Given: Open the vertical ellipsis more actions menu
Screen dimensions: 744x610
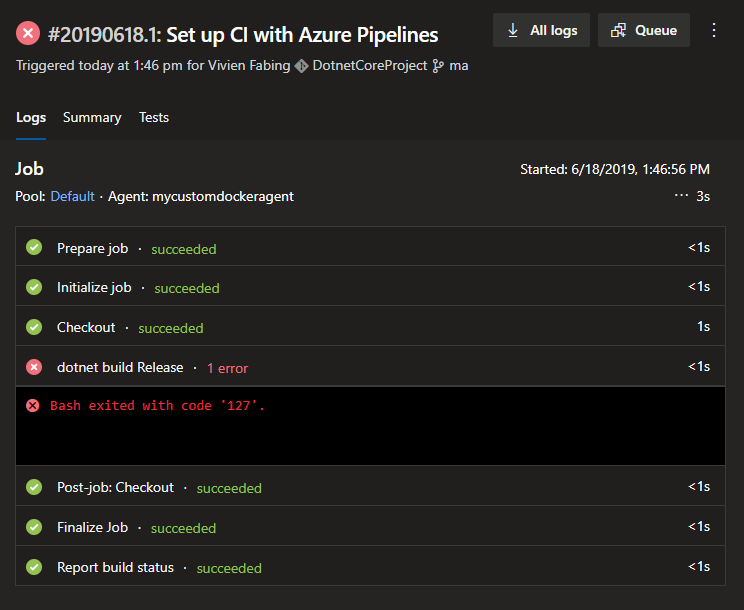Looking at the screenshot, I should coord(714,30).
